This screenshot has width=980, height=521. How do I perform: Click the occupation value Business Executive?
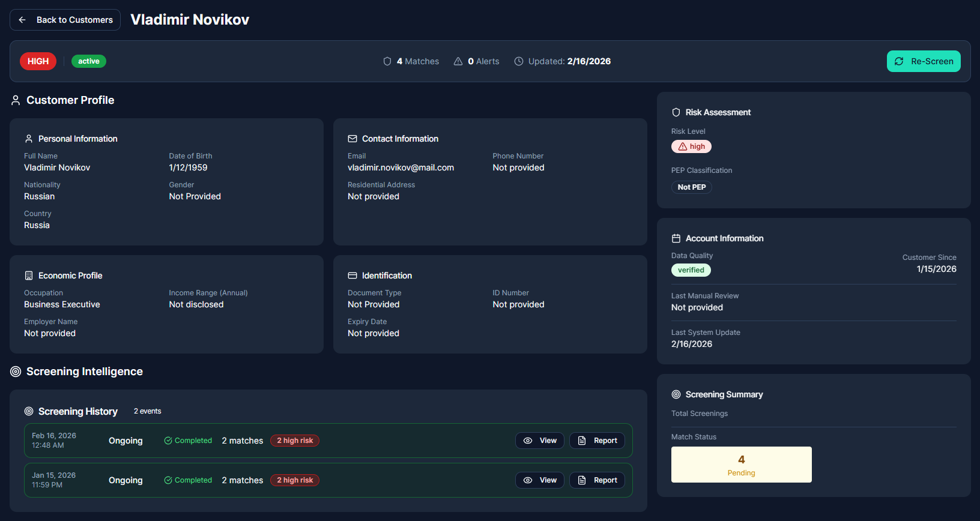click(62, 304)
